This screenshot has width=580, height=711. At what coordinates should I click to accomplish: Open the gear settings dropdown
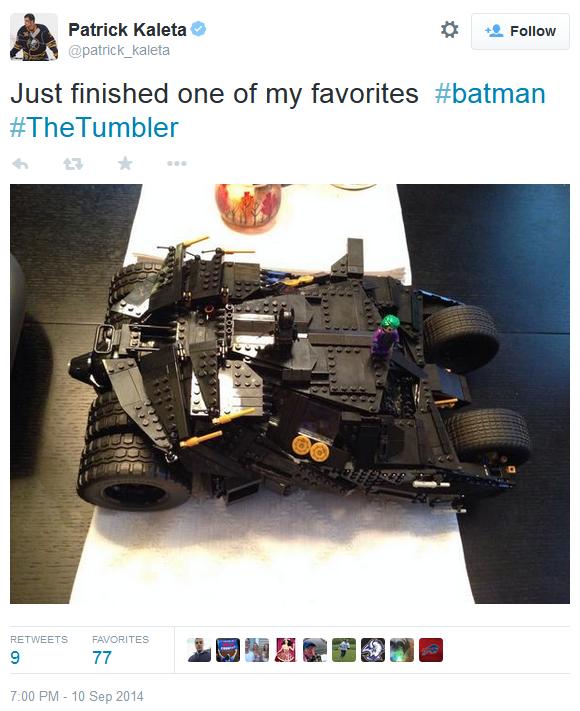pos(449,30)
